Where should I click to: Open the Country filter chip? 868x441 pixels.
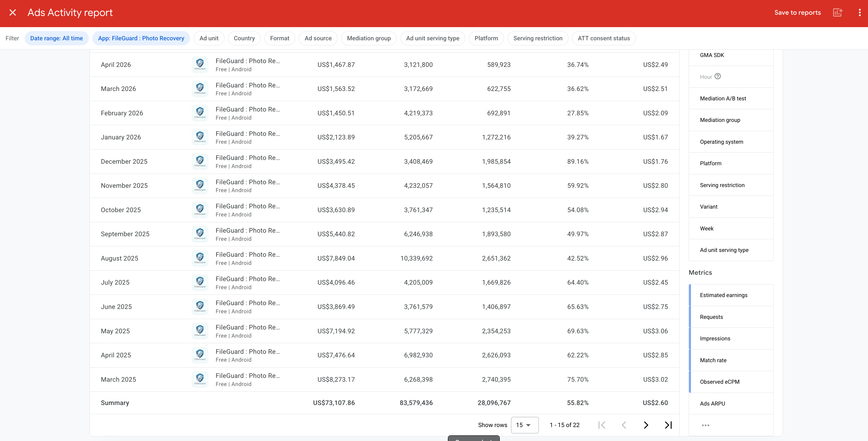click(244, 38)
